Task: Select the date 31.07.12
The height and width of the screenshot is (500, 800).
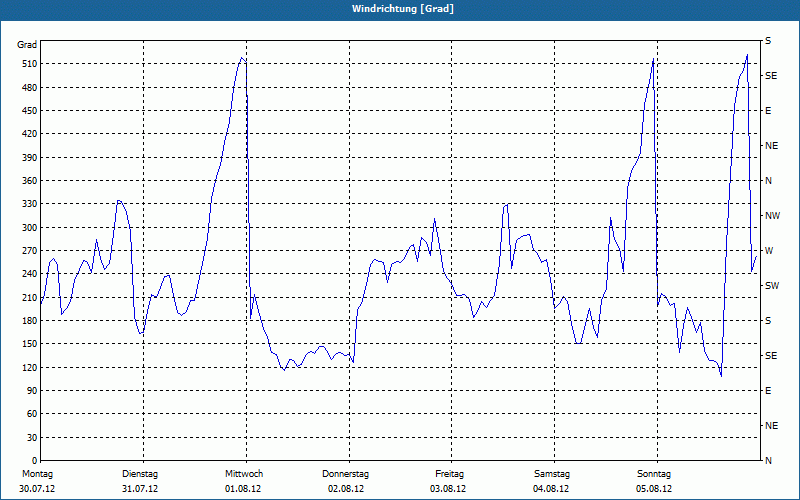Action: (x=140, y=489)
